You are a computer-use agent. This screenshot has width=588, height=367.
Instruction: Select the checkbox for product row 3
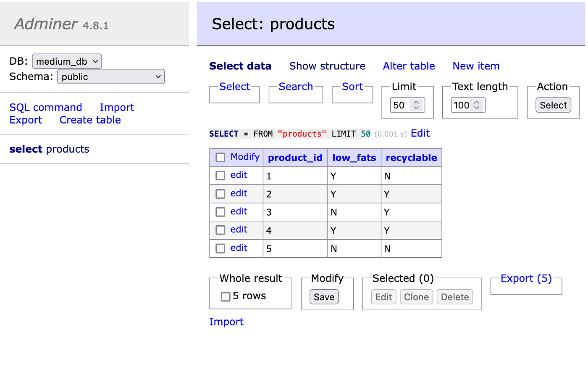pos(220,212)
